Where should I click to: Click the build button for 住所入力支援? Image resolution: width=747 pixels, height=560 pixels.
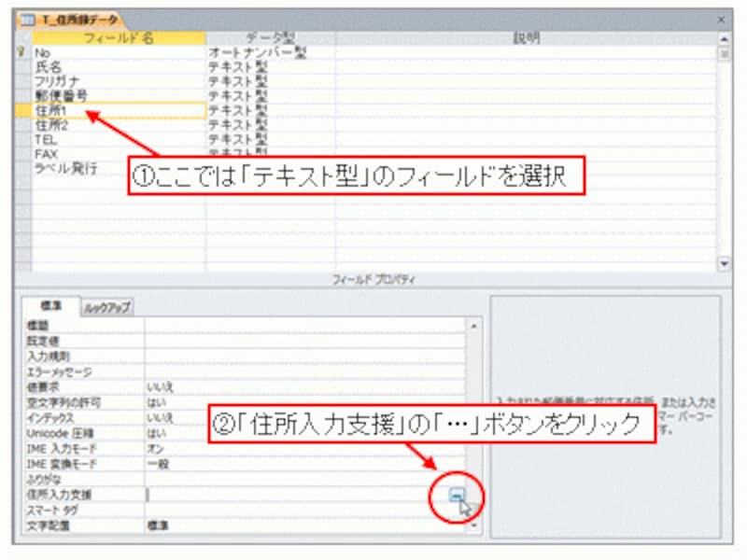click(x=457, y=495)
